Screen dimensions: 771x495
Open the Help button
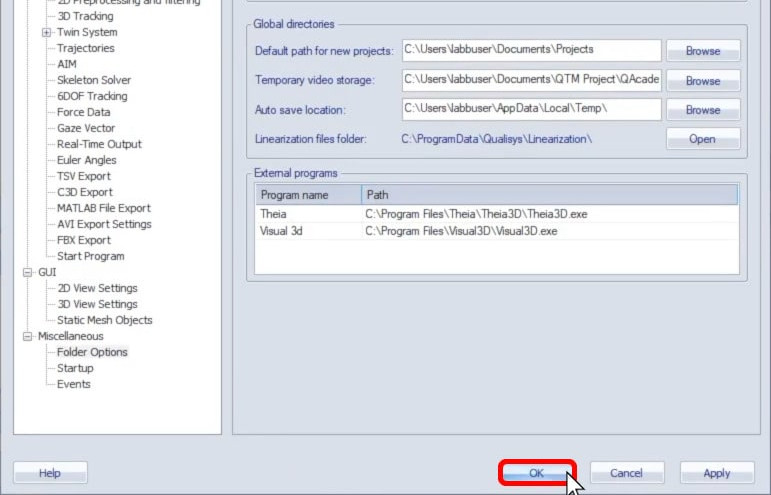(50, 473)
